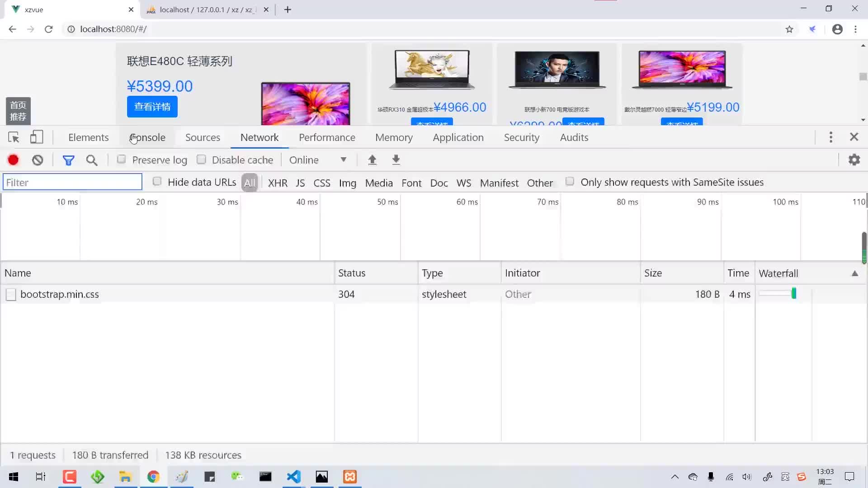
Task: Open File Explorer from taskbar
Action: pos(125,477)
